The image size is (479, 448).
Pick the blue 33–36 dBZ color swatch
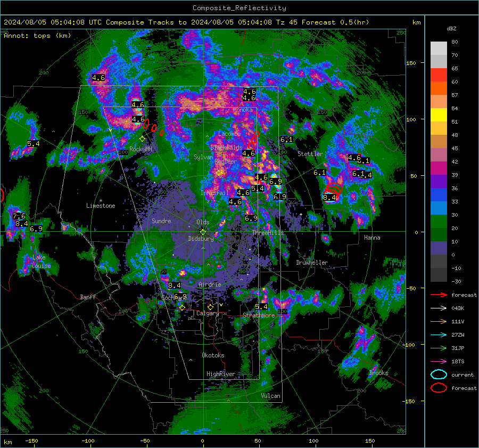(439, 195)
